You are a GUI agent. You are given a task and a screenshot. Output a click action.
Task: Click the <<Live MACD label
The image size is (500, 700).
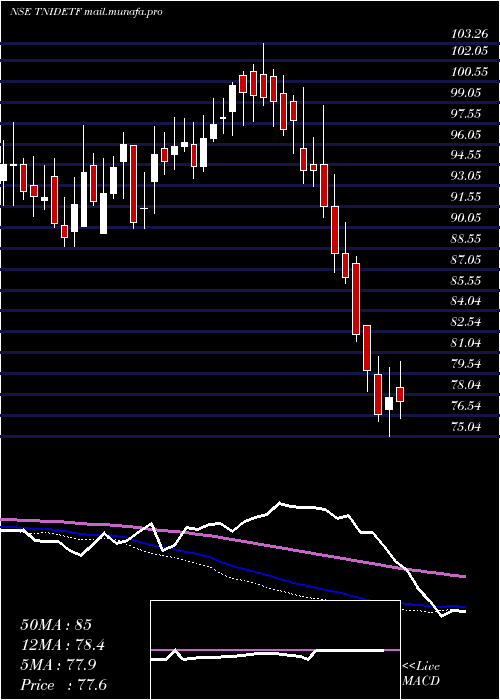(421, 674)
